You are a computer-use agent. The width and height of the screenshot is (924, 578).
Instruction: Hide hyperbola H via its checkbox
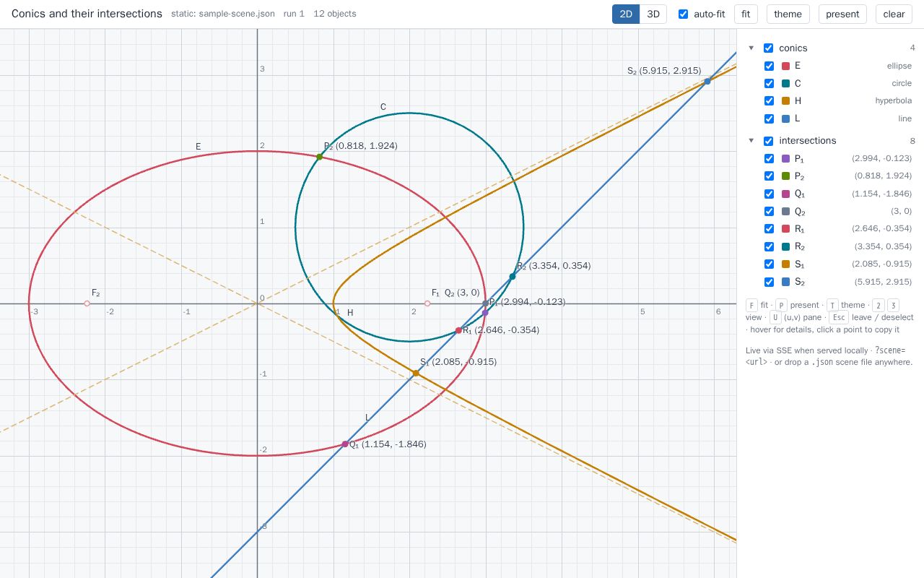click(x=769, y=101)
